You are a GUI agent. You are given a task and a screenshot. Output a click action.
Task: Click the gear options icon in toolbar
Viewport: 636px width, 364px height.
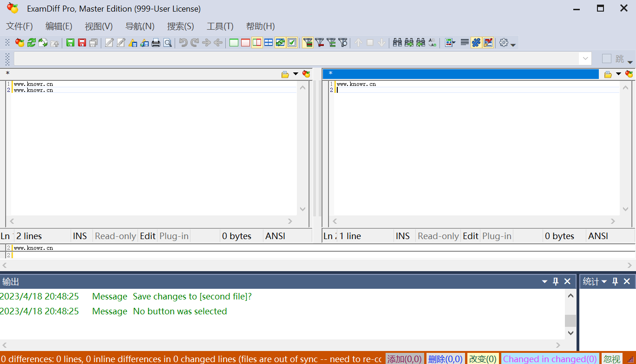504,43
